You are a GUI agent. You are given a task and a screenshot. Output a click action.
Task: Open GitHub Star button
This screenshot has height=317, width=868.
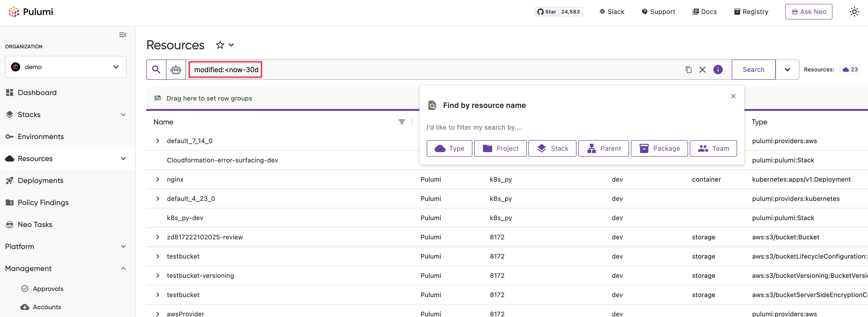[x=547, y=12]
